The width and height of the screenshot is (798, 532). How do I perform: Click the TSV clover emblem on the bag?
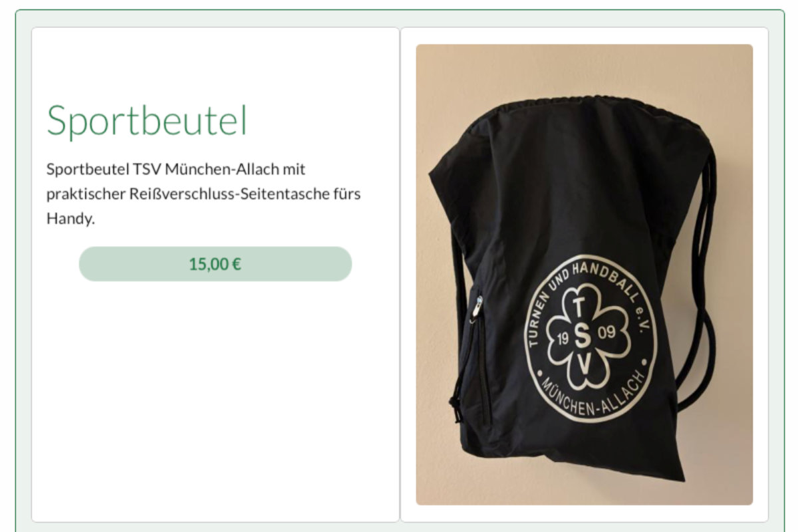pos(589,338)
